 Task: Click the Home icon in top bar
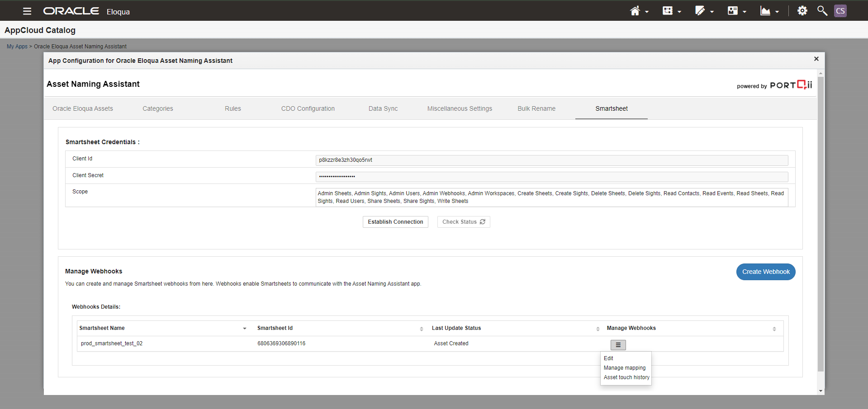tap(635, 11)
